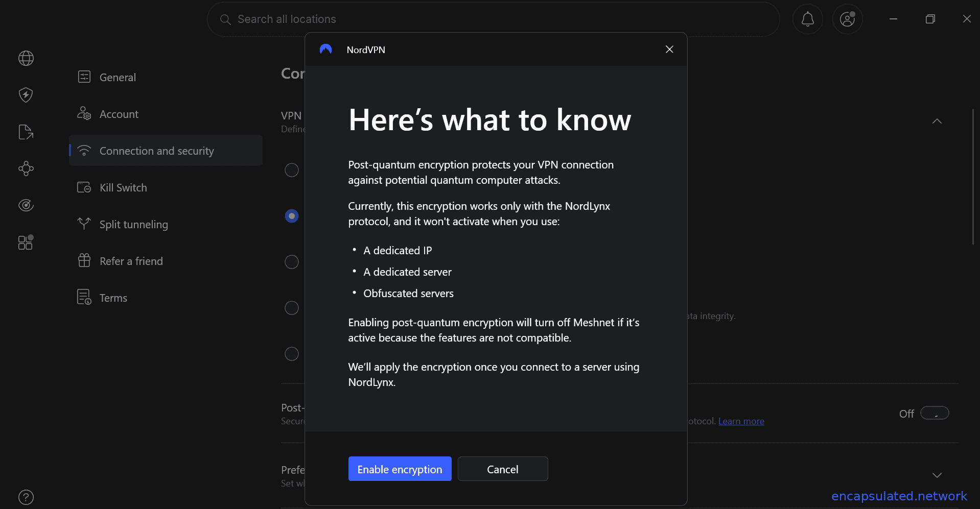
Task: Click the settings page vertical scrollbar
Action: click(973, 177)
